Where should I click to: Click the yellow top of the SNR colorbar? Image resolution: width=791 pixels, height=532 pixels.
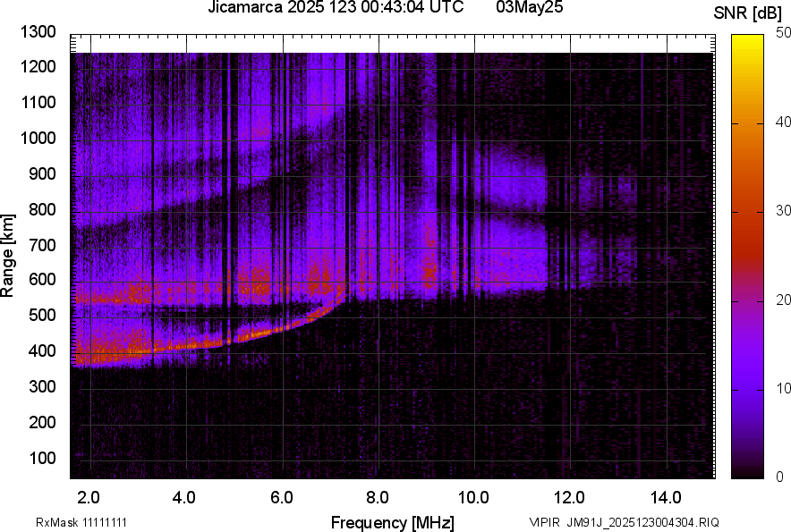[x=748, y=43]
